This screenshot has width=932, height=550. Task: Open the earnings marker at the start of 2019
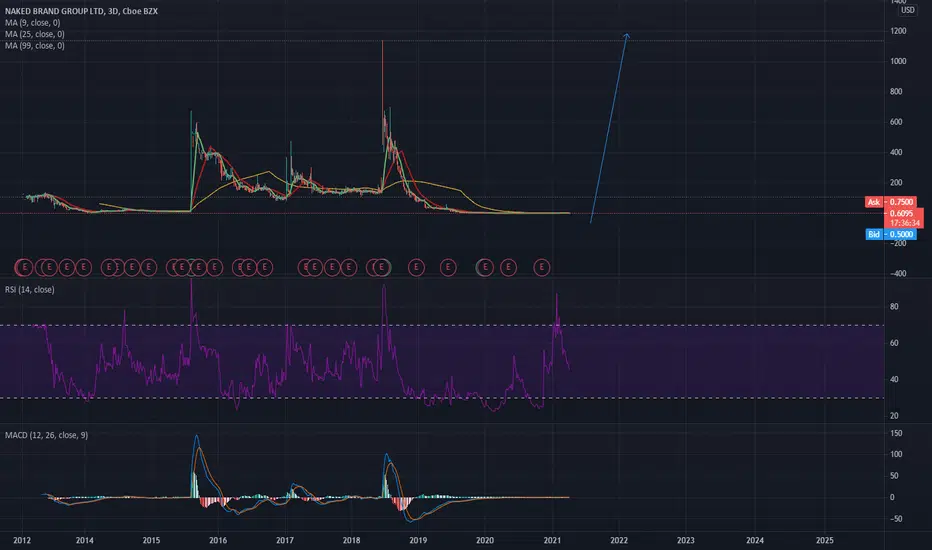(x=417, y=268)
